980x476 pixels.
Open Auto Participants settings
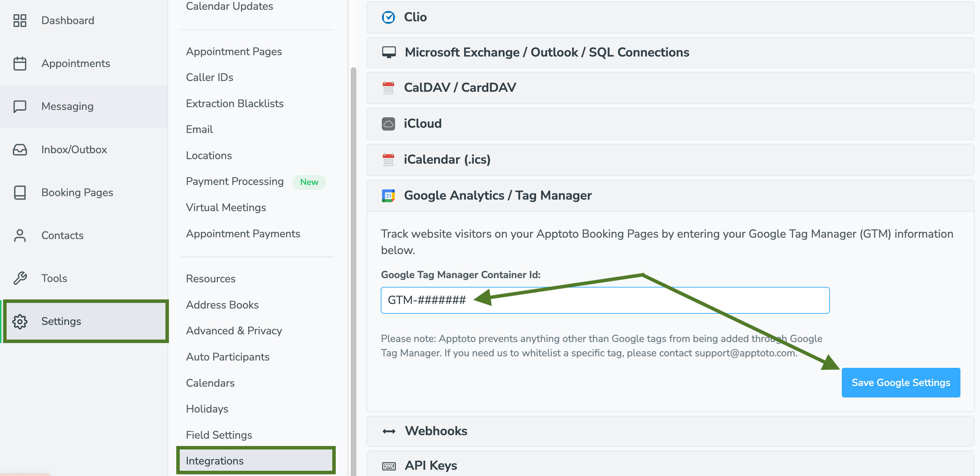[x=228, y=357]
